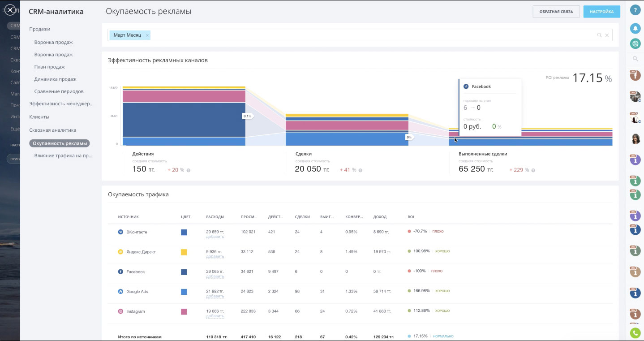
Task: Remove the Март Месяц filter tag
Action: coord(147,35)
